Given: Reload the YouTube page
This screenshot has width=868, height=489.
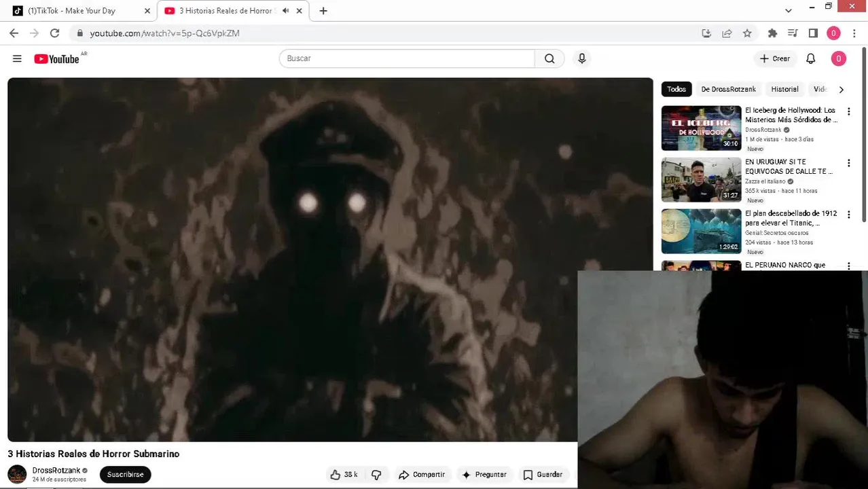Looking at the screenshot, I should pos(54,33).
